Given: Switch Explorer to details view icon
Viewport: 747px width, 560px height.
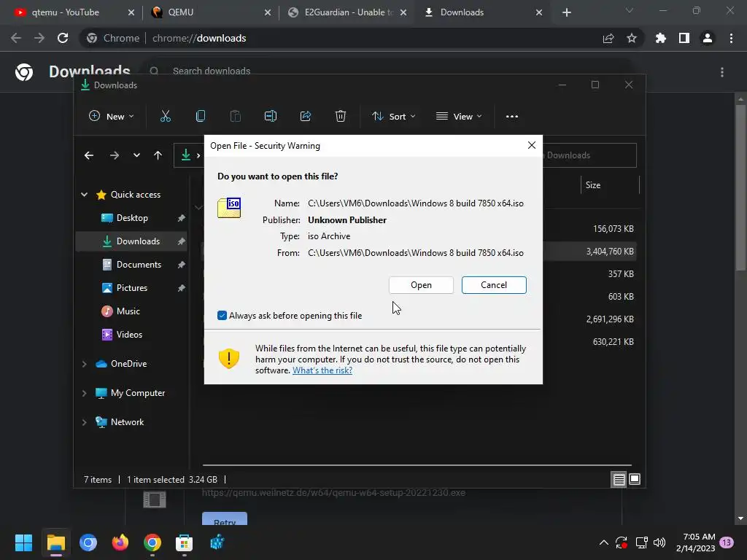Looking at the screenshot, I should pyautogui.click(x=619, y=480).
